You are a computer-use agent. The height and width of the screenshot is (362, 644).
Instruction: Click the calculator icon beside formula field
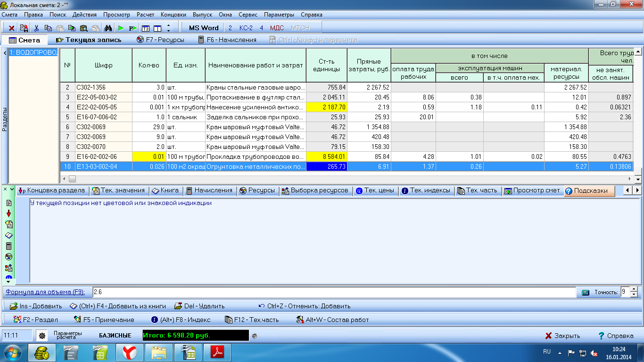point(586,292)
